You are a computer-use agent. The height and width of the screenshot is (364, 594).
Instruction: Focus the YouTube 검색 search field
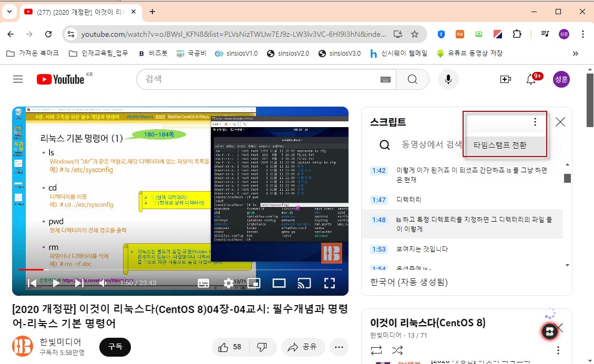pos(261,79)
